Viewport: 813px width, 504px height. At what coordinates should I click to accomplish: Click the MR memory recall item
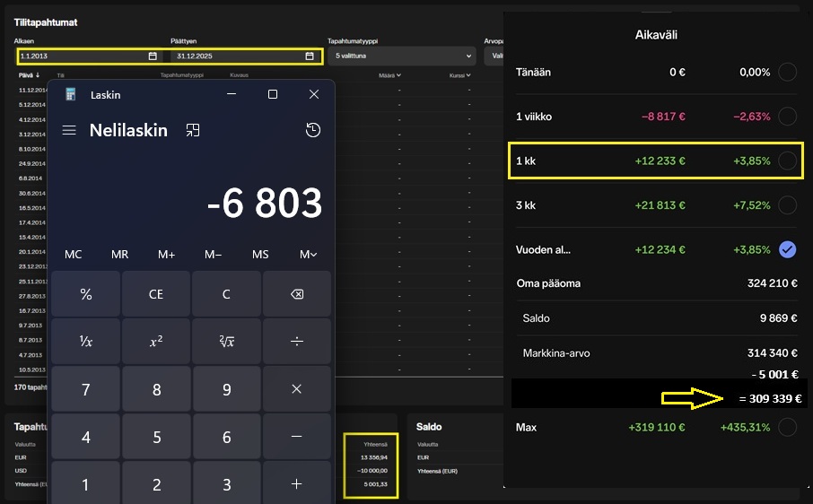pyautogui.click(x=119, y=255)
